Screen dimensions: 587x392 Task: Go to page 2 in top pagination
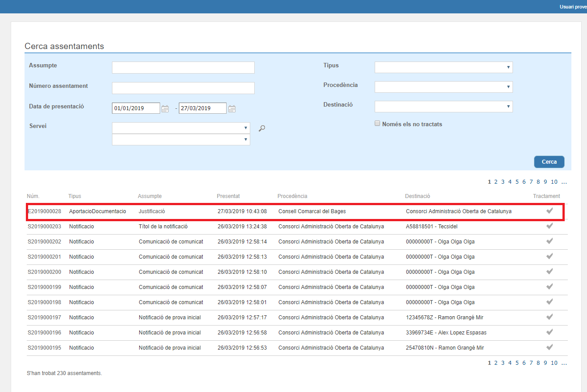496,182
